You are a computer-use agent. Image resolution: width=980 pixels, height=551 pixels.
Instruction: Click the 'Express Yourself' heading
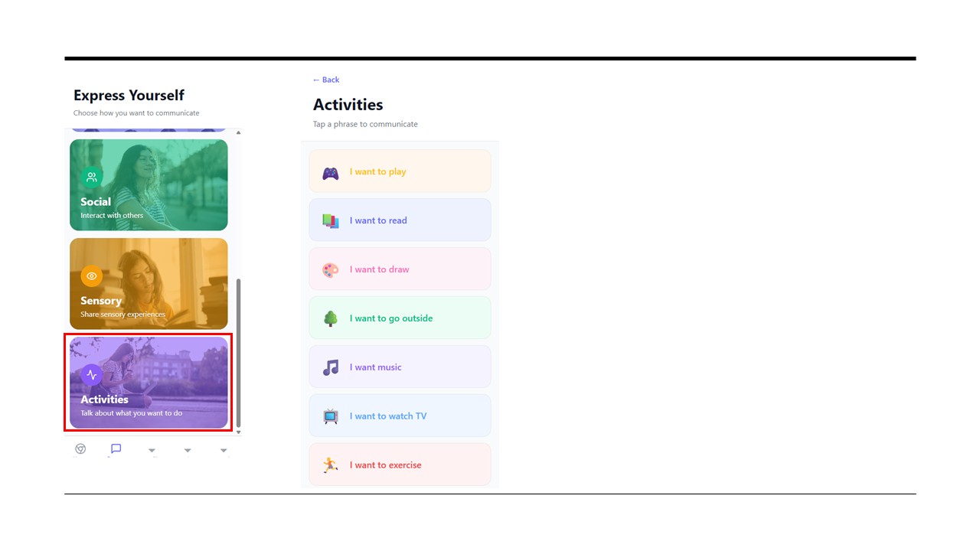(129, 96)
